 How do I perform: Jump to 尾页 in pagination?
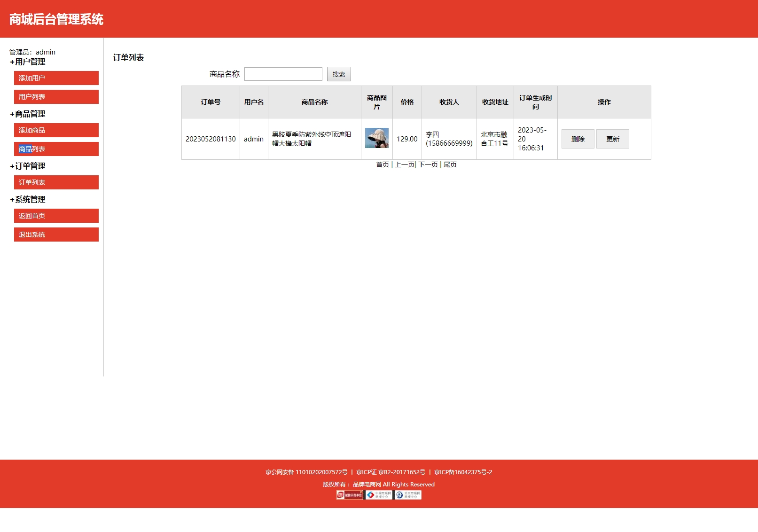(x=450, y=164)
